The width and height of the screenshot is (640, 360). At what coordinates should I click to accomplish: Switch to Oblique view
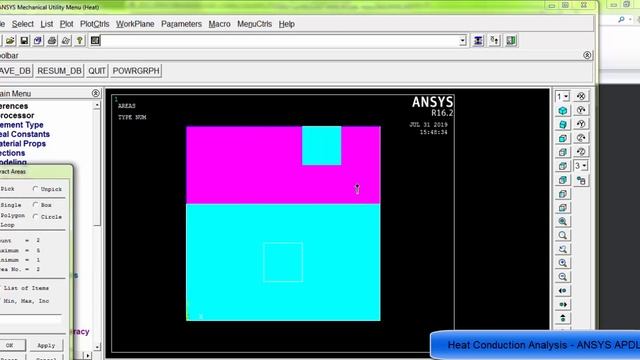[563, 124]
